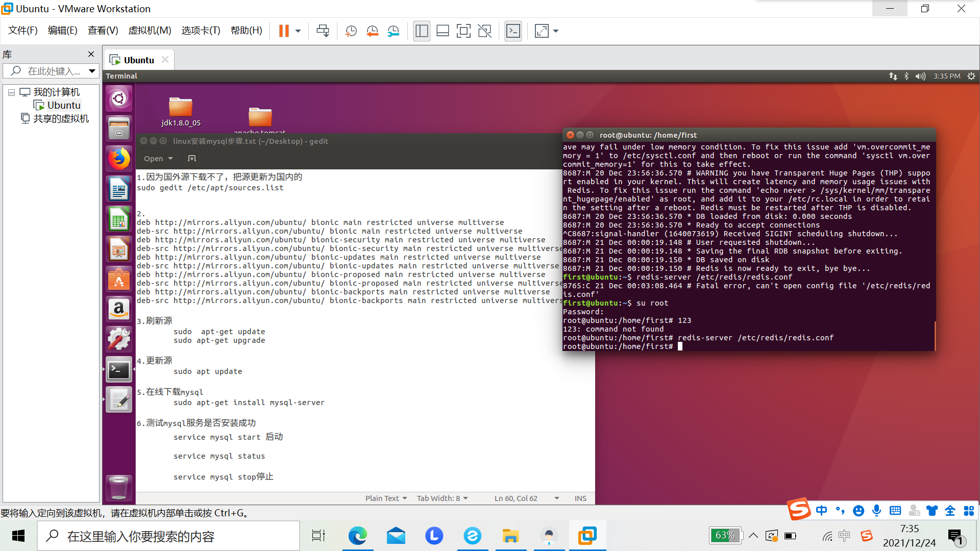Expand hidden system tray icons chevron
The height and width of the screenshot is (551, 980).
tap(753, 536)
